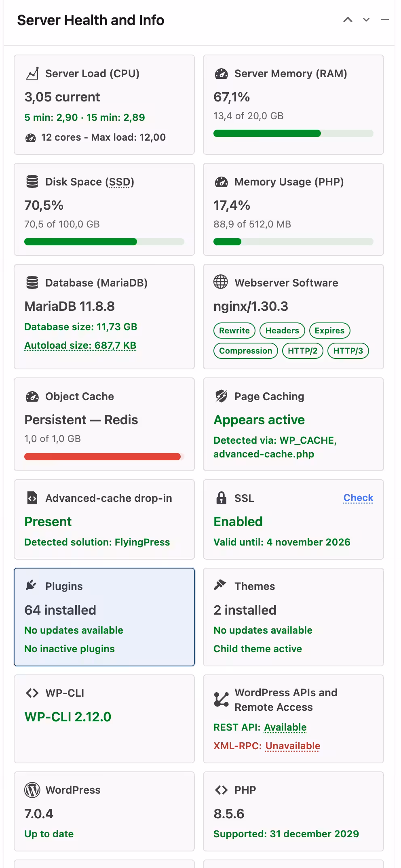401x868 pixels.
Task: Click the MariaDB 11.8.8 version text
Action: (x=70, y=306)
